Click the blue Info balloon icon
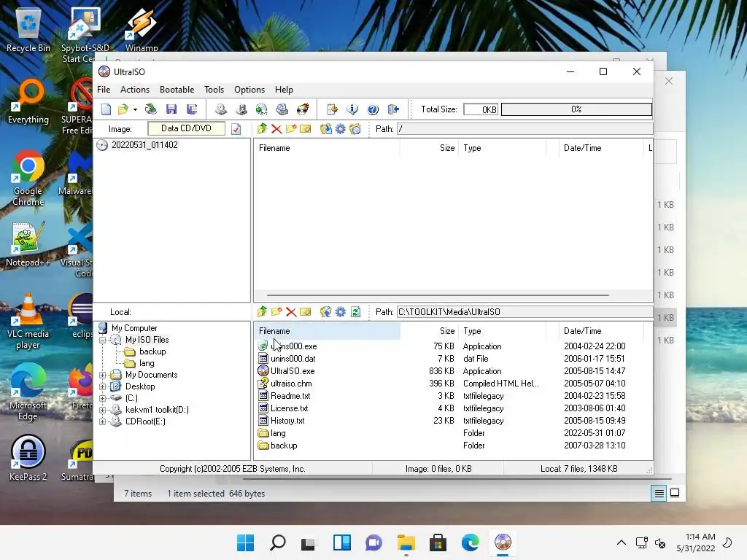This screenshot has height=560, width=747. pos(352,109)
